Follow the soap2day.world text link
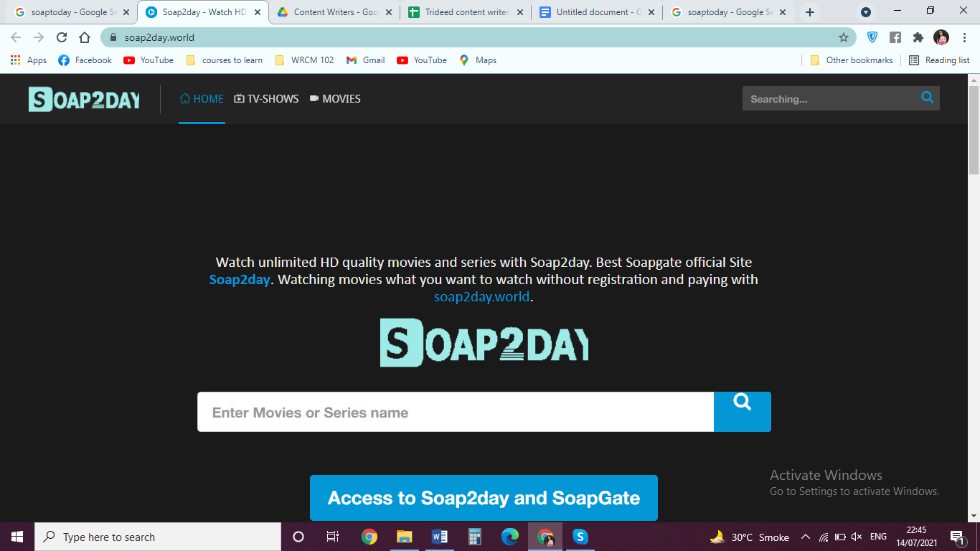Screen dimensions: 980x551 [481, 297]
